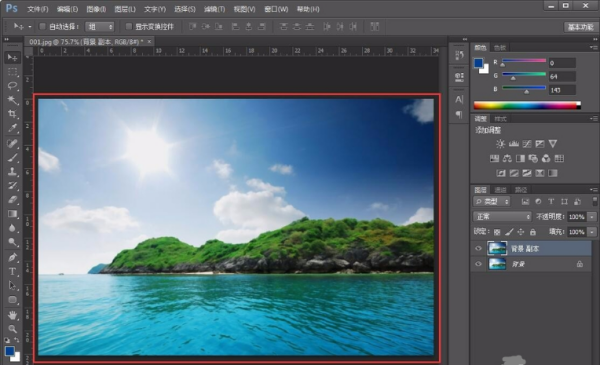
Task: Enable show transform controls checkbox
Action: [129, 26]
